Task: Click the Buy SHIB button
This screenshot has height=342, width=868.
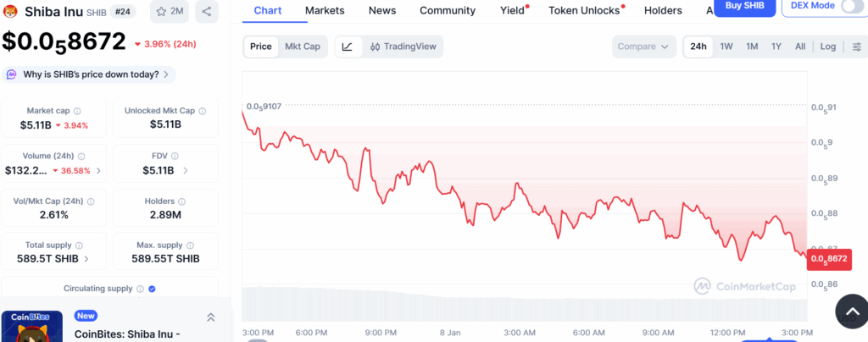Action: tap(744, 6)
